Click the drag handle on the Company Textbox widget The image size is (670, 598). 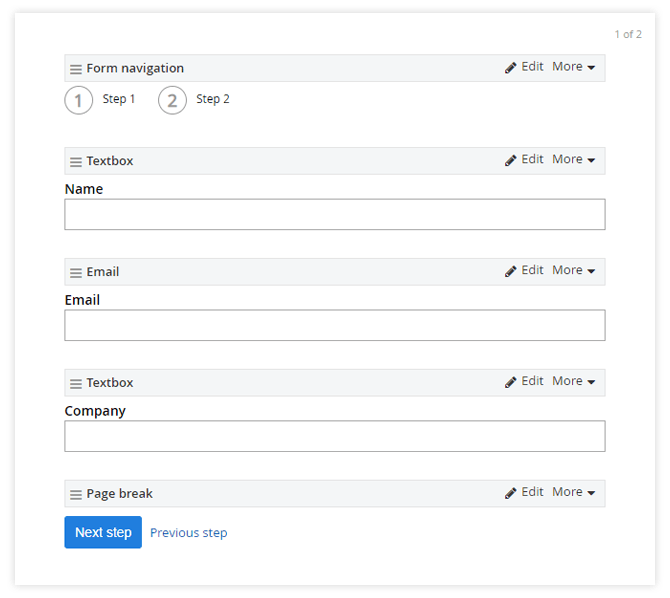point(76,383)
